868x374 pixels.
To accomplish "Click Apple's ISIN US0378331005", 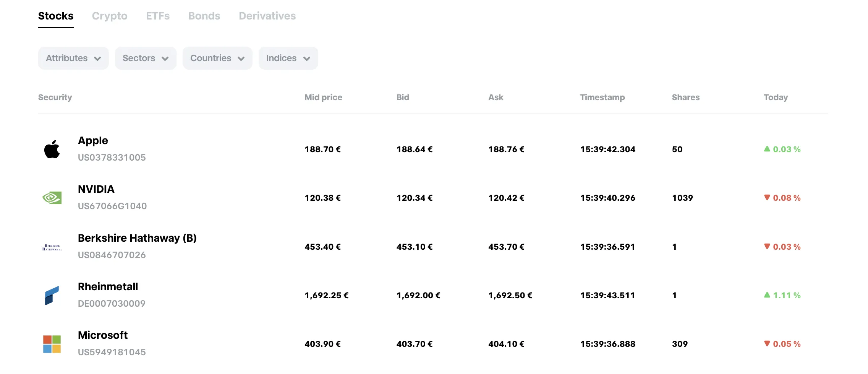I will tap(112, 158).
